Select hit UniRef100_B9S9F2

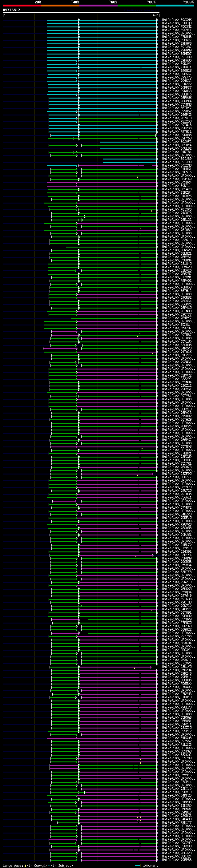pyautogui.click(x=177, y=142)
